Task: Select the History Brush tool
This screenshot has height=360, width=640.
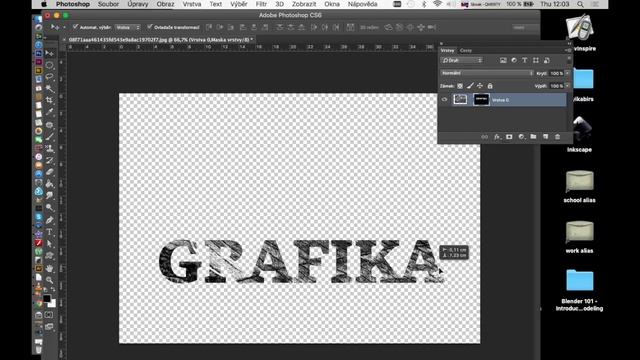Action: coord(49,160)
